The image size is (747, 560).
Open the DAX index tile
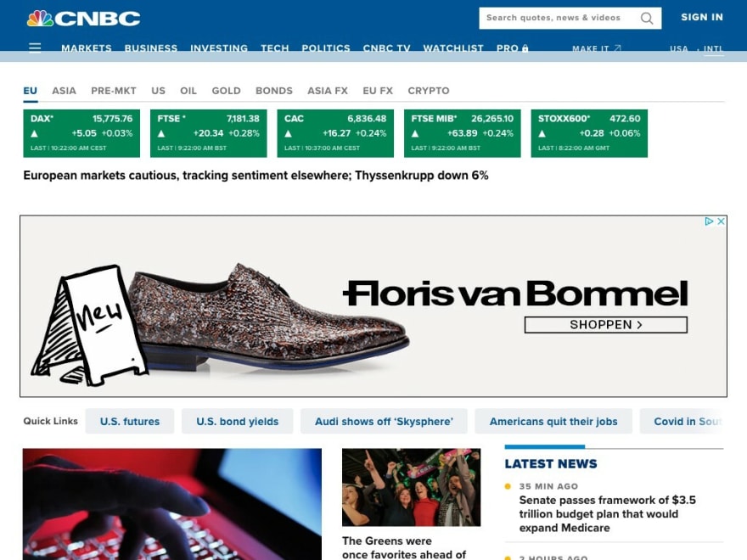click(81, 133)
